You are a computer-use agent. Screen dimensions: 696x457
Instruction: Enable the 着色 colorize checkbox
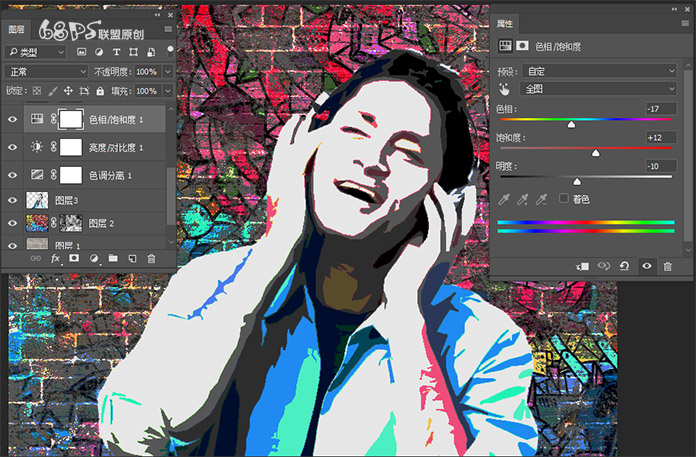564,198
